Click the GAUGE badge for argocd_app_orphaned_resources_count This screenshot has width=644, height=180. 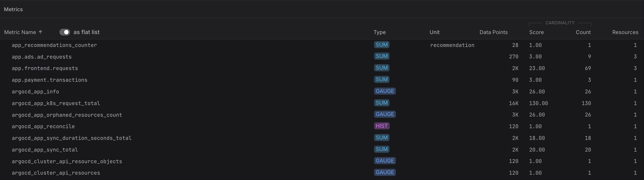(385, 114)
